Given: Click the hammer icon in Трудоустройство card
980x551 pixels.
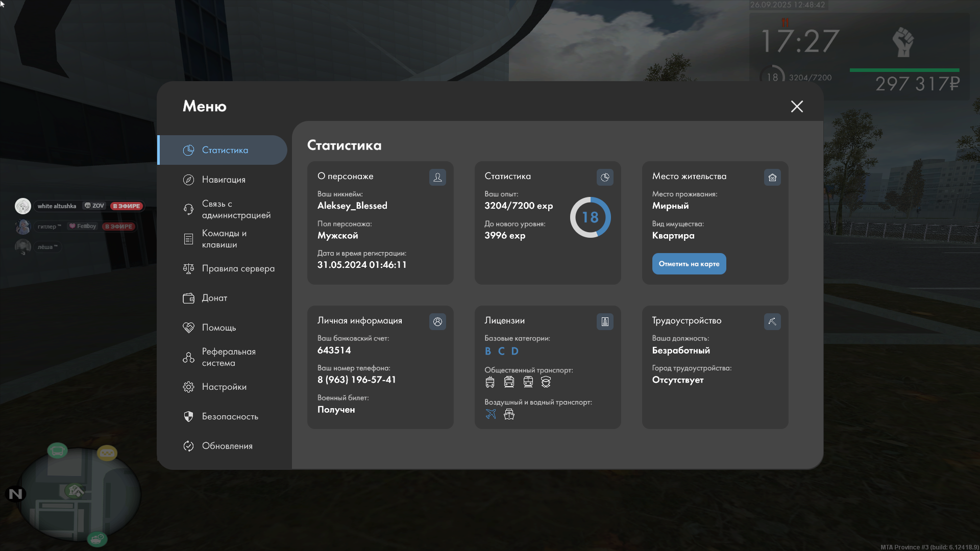Looking at the screenshot, I should (x=772, y=321).
